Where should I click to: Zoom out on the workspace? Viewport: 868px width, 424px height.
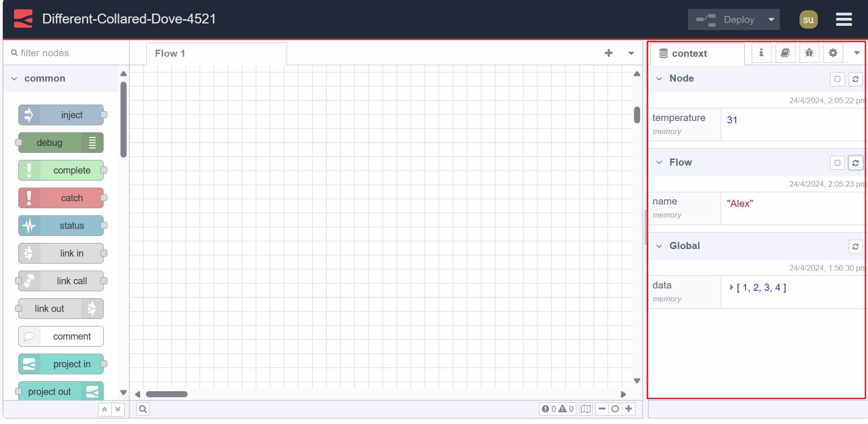tap(602, 409)
